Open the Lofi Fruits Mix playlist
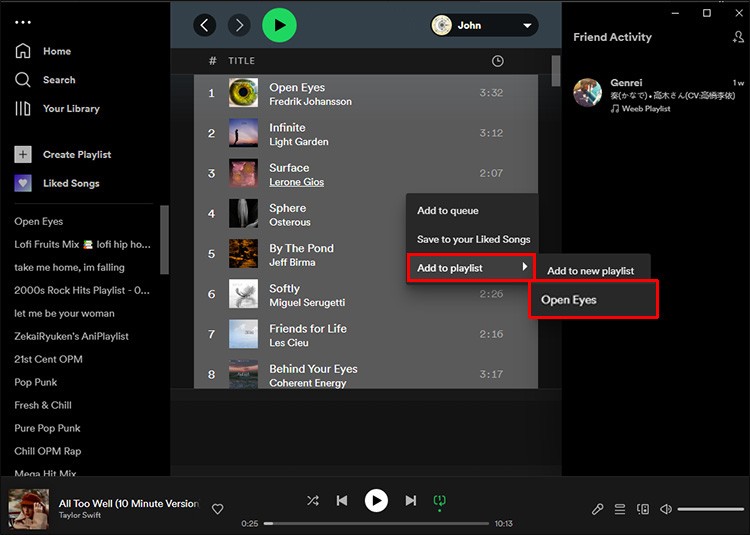Image resolution: width=750 pixels, height=535 pixels. [82, 244]
